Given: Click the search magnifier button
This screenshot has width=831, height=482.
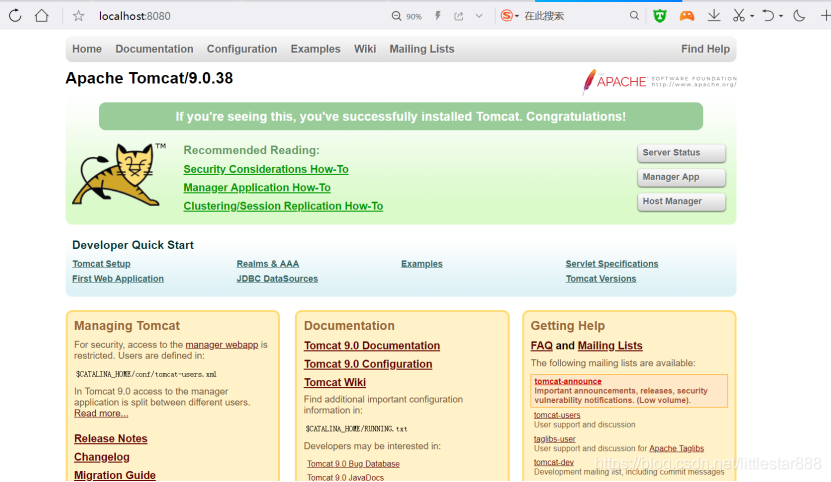Looking at the screenshot, I should pyautogui.click(x=634, y=16).
